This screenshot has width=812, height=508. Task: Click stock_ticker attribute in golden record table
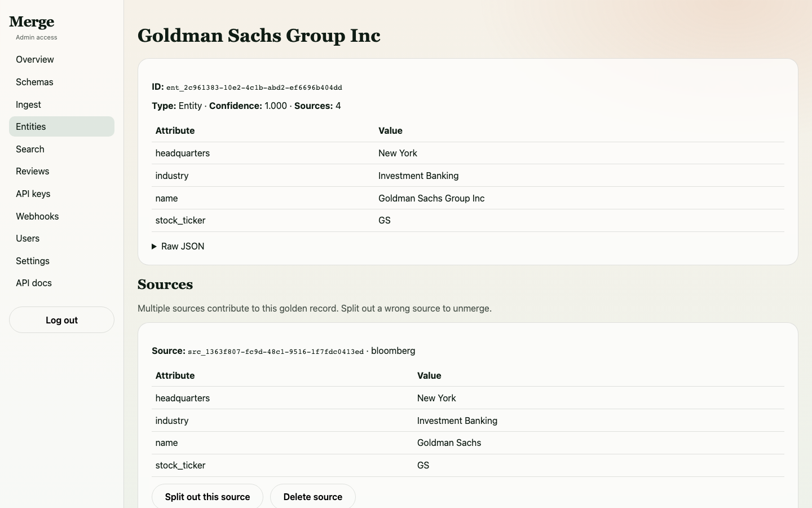tap(180, 220)
